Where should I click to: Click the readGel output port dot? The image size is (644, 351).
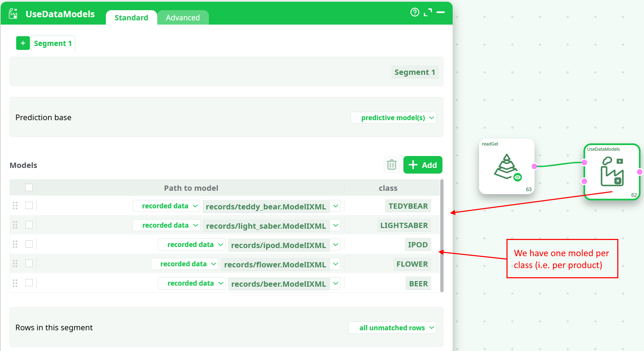coord(534,166)
